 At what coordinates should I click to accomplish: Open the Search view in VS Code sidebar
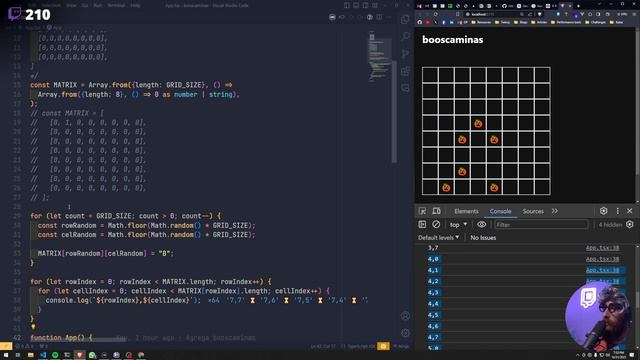click(405, 37)
